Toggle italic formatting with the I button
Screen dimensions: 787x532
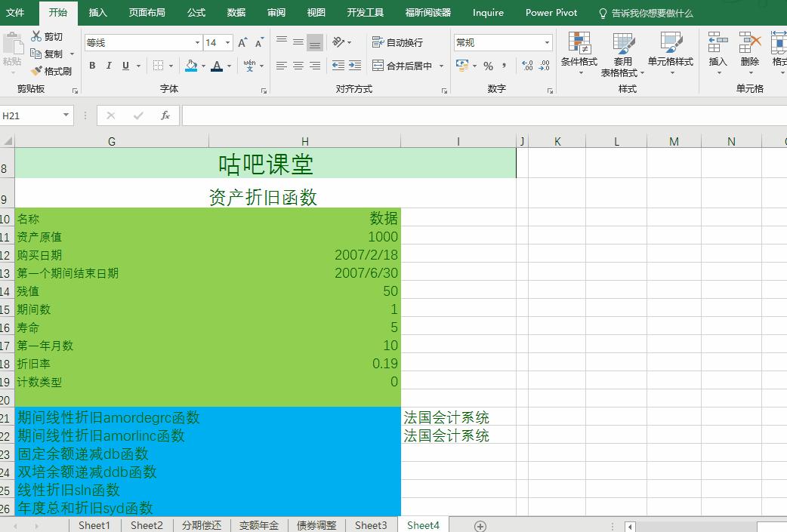point(109,66)
